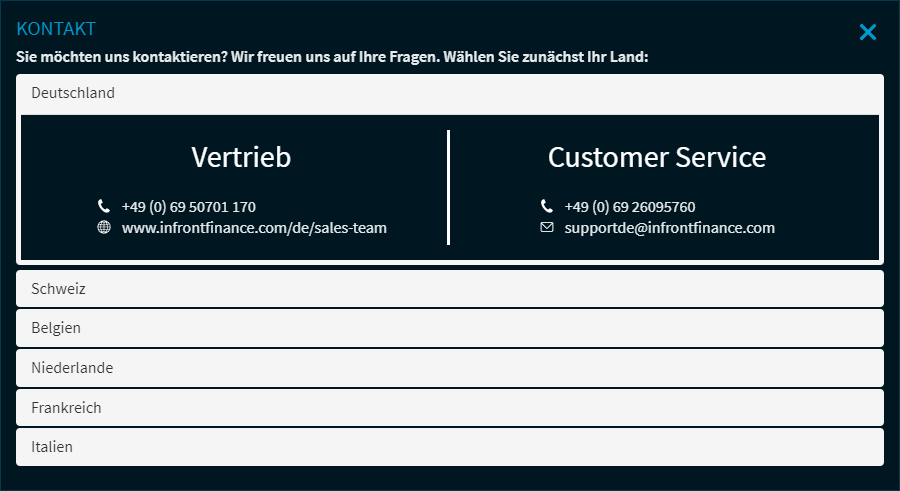This screenshot has width=900, height=491.
Task: Show contact details for Frankreich
Action: click(x=449, y=408)
